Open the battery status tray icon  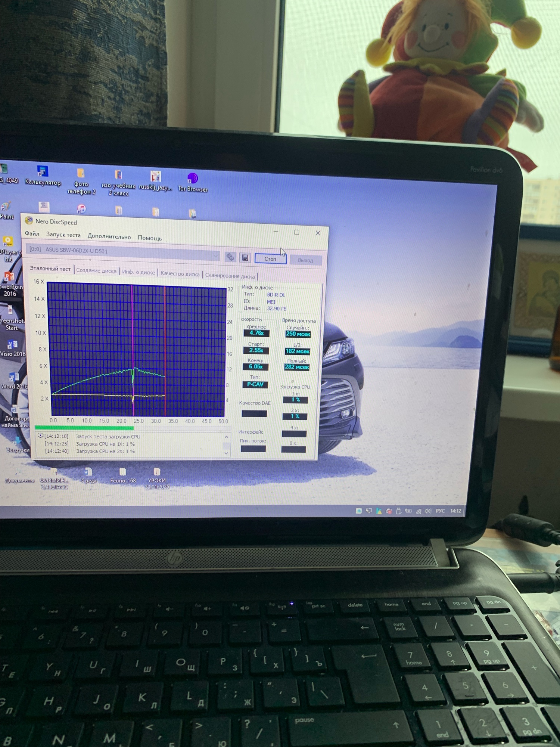click(408, 511)
